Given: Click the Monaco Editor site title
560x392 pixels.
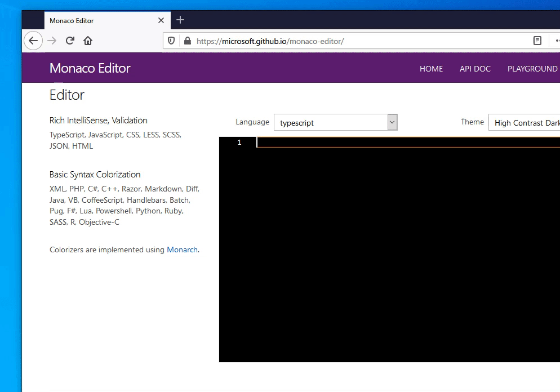Looking at the screenshot, I should coord(90,68).
